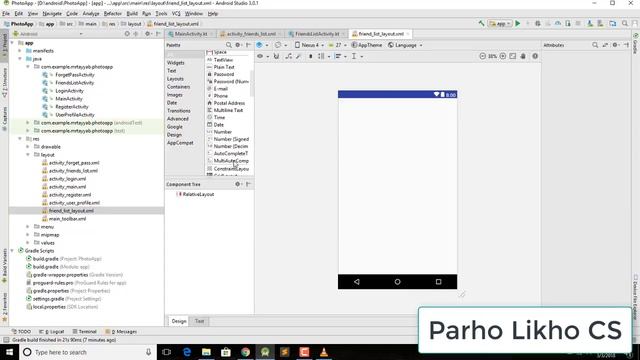Zoom out with the minus icon
This screenshot has width=640, height=360.
point(482,56)
